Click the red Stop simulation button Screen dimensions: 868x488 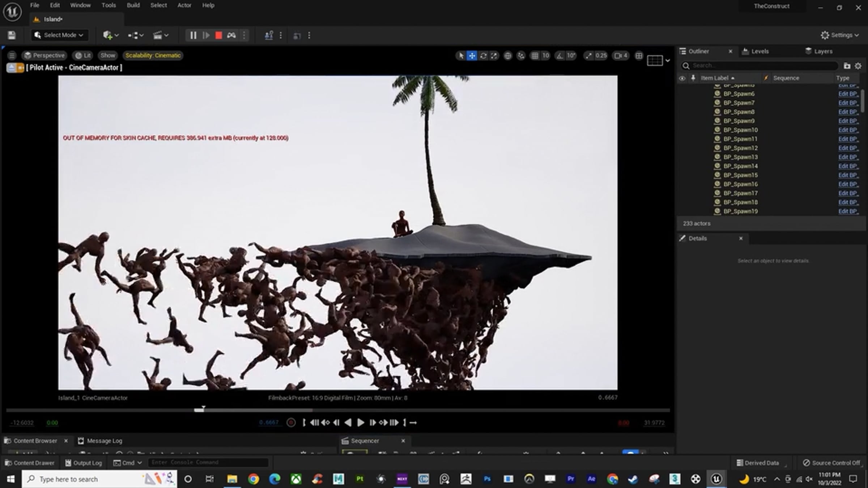click(x=218, y=35)
